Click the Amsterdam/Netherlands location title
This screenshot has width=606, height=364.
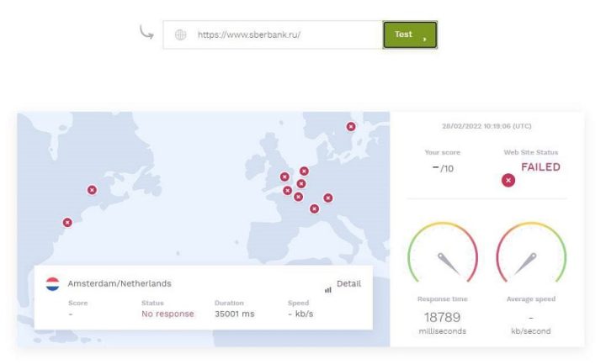[119, 284]
